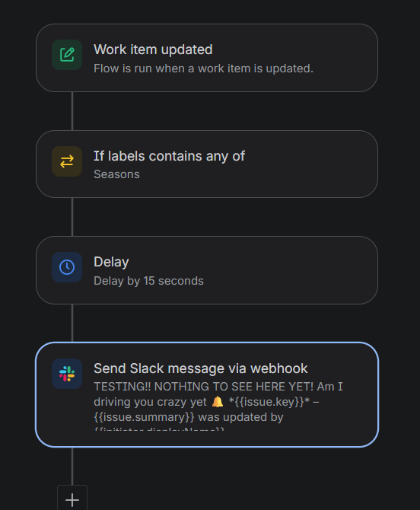Open the Work item updated trigger title

click(x=153, y=49)
